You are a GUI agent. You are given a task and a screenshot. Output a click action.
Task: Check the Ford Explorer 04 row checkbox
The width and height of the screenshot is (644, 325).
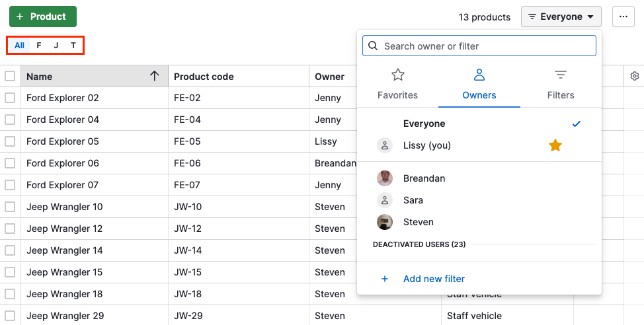click(x=10, y=120)
